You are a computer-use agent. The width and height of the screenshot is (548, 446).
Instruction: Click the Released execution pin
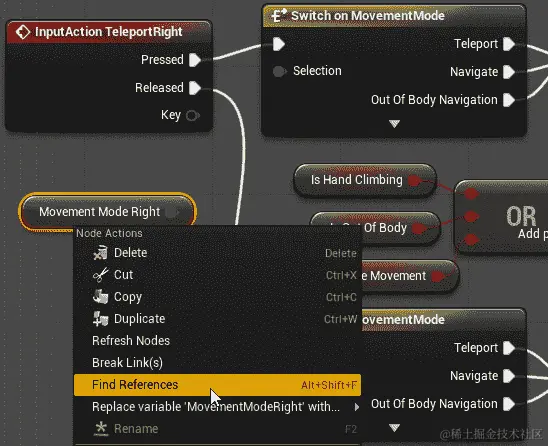coord(195,88)
